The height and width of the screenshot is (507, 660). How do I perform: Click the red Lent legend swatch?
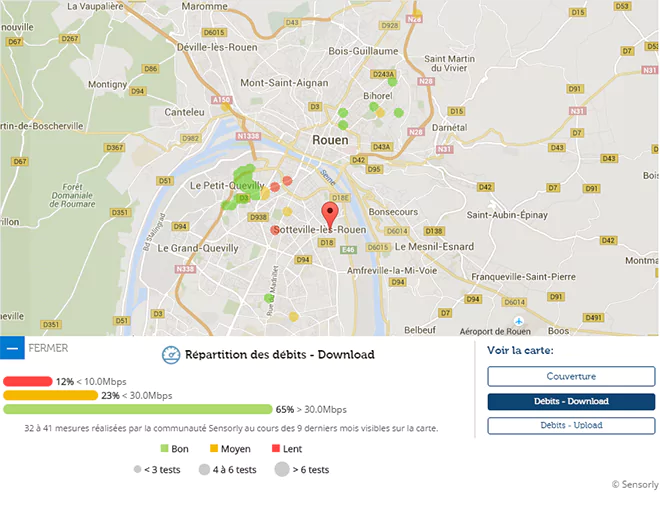[x=276, y=449]
